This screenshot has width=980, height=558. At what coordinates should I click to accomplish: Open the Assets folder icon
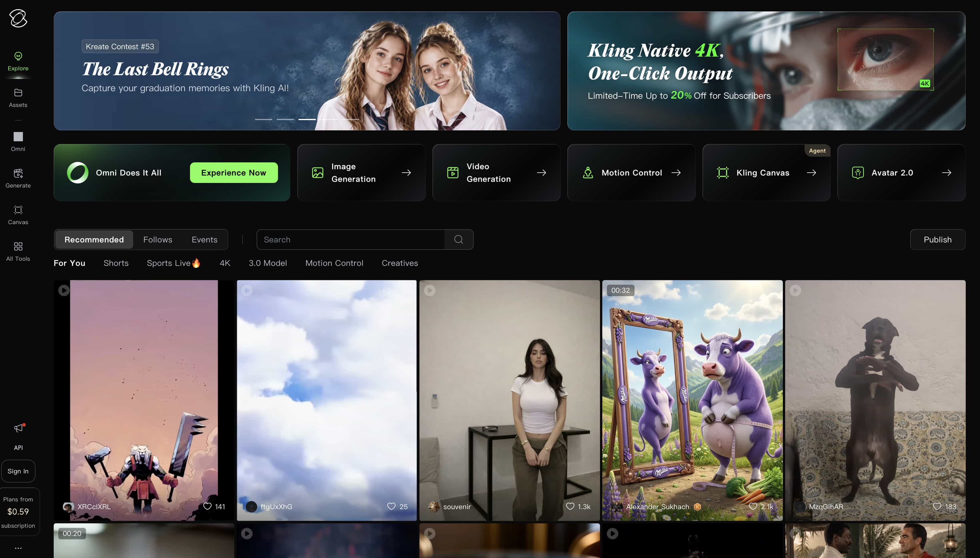coord(18,93)
